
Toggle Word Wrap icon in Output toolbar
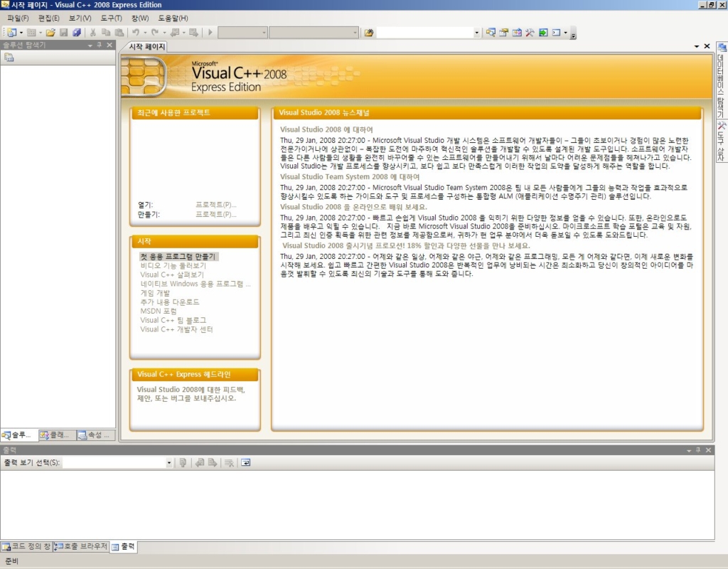pyautogui.click(x=245, y=462)
